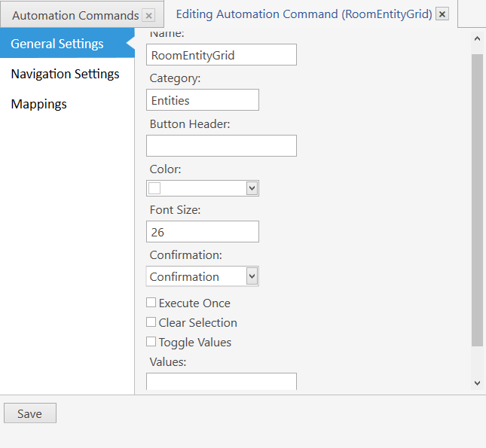
Task: Click the vertical scrollbar thumb
Action: [477, 200]
